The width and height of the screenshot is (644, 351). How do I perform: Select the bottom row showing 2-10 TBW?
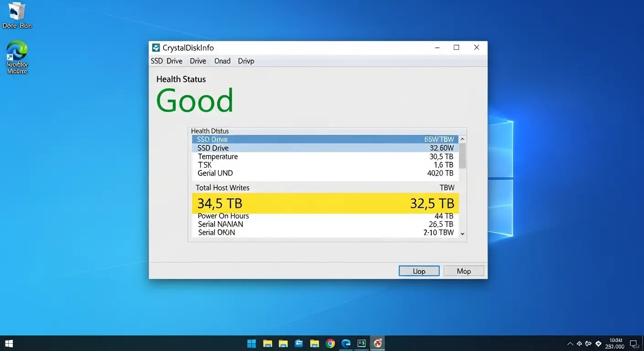point(325,232)
